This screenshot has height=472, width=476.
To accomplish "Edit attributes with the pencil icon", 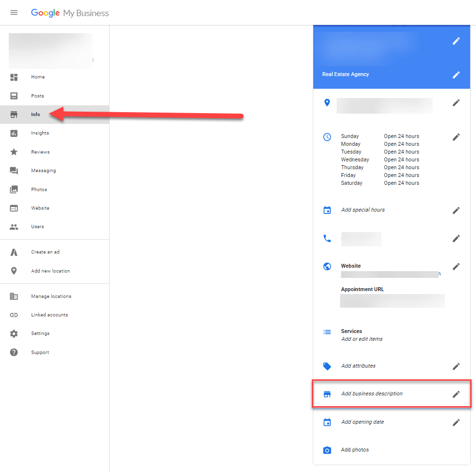I will (456, 367).
